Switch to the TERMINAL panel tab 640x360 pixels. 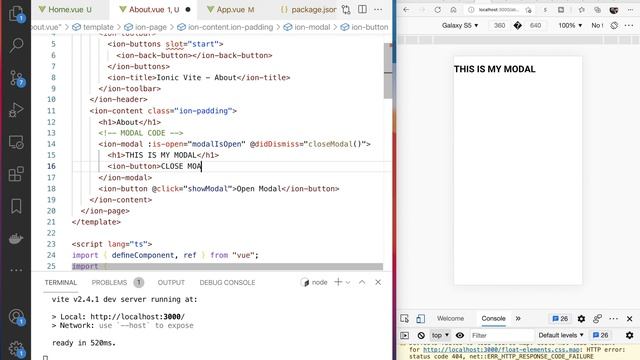pos(61,282)
